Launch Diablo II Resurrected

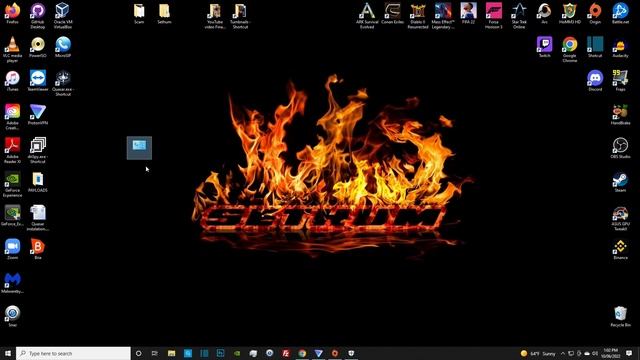(x=418, y=16)
